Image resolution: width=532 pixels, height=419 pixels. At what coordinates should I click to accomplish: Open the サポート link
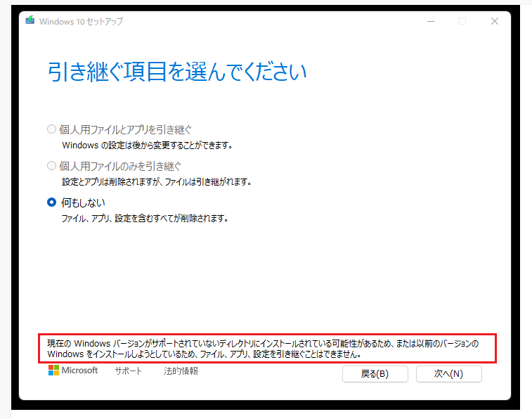tap(128, 370)
